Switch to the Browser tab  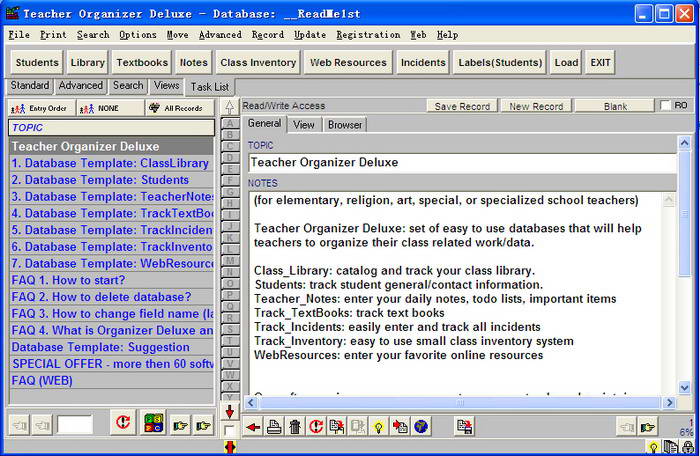(345, 125)
